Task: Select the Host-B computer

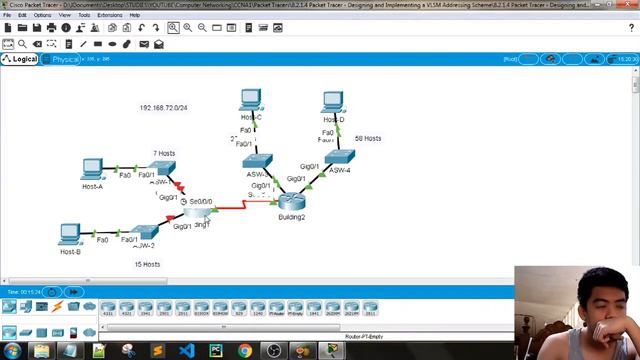Action: [70, 235]
